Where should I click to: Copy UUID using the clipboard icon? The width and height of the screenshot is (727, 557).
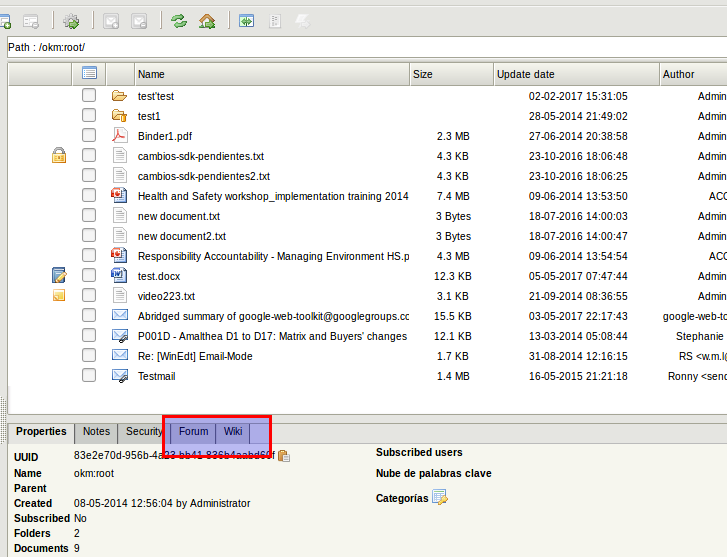click(x=284, y=456)
